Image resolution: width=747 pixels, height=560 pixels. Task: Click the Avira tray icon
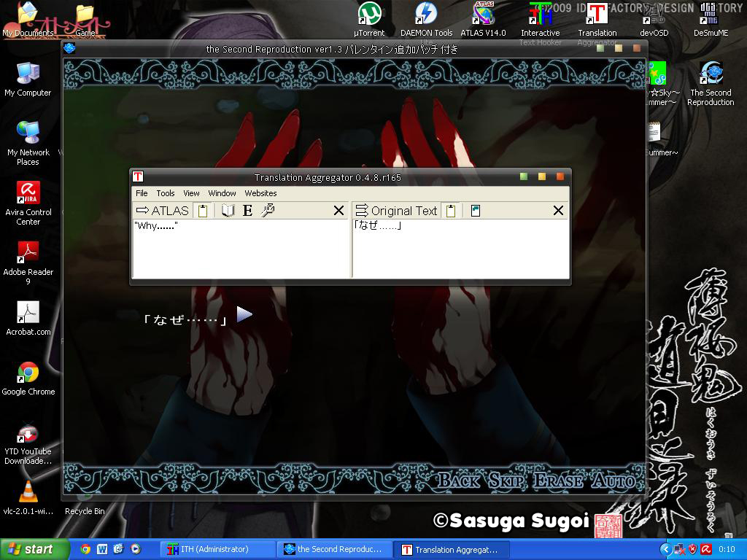(x=706, y=550)
